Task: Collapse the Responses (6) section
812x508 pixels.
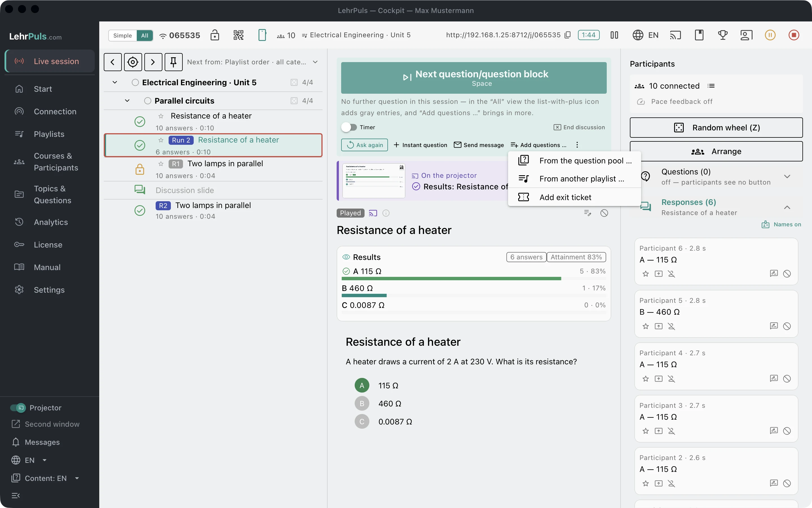Action: (787, 207)
